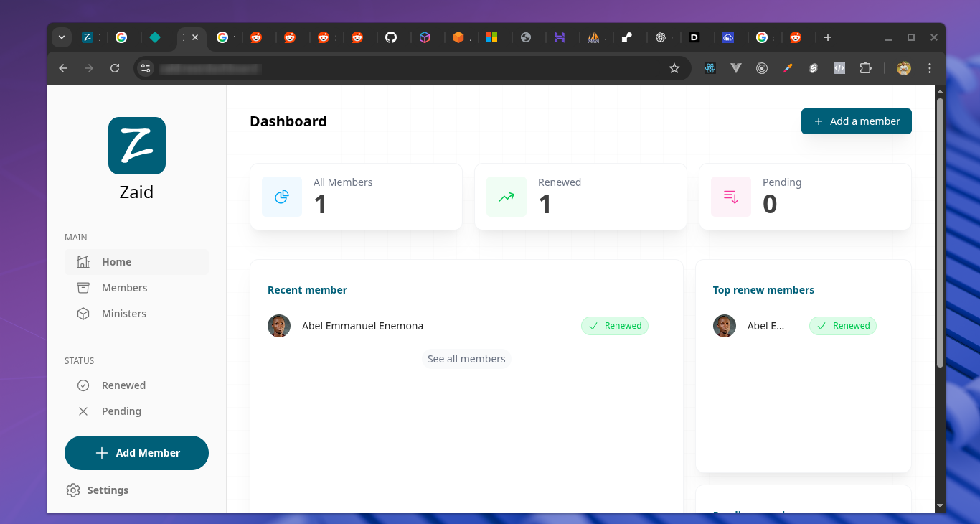Switch to the GitHub tab

[x=392, y=37]
